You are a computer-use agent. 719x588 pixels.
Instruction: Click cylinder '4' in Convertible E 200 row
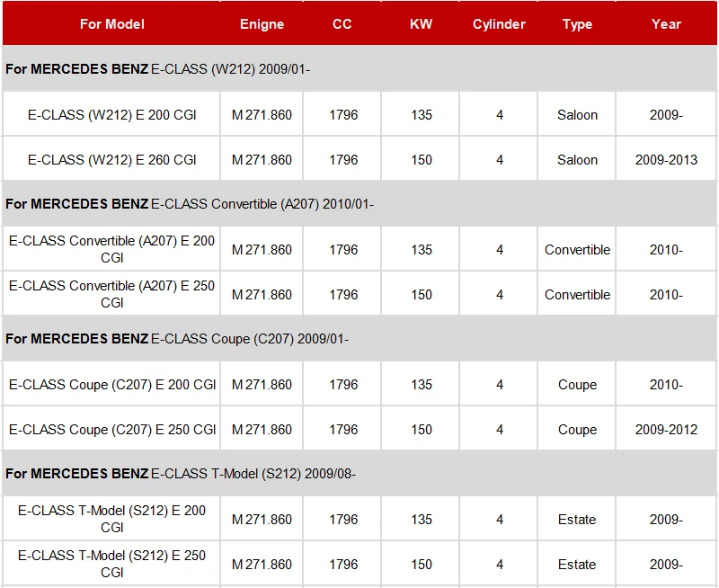click(x=500, y=250)
